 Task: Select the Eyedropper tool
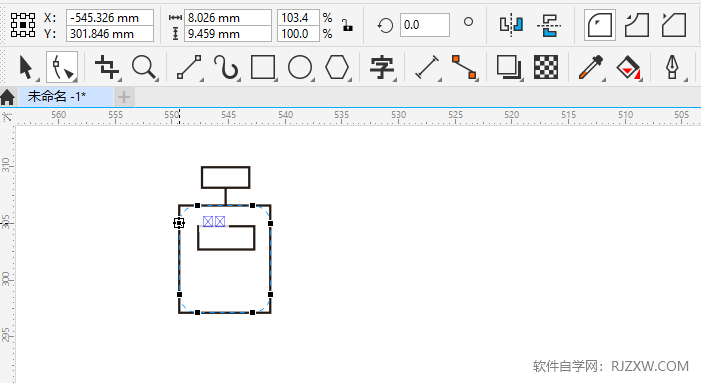point(590,67)
